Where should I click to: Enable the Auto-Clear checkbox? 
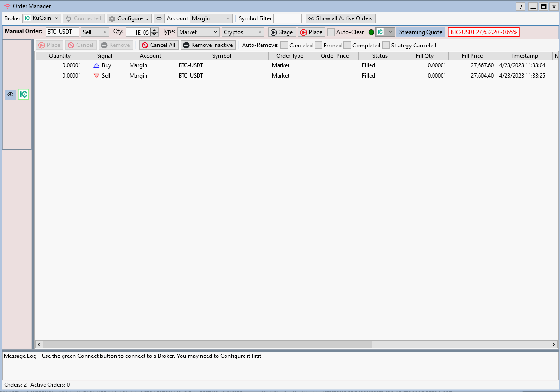(331, 32)
